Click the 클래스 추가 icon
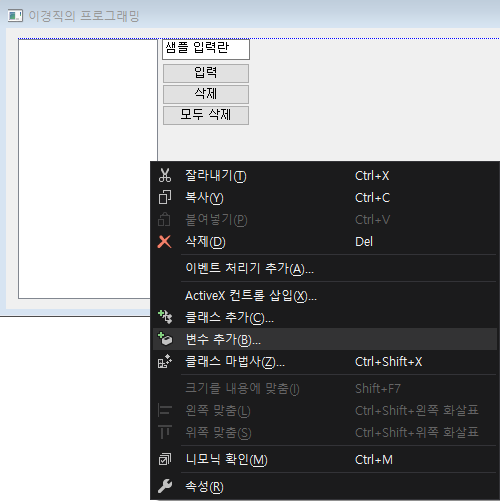 point(165,317)
